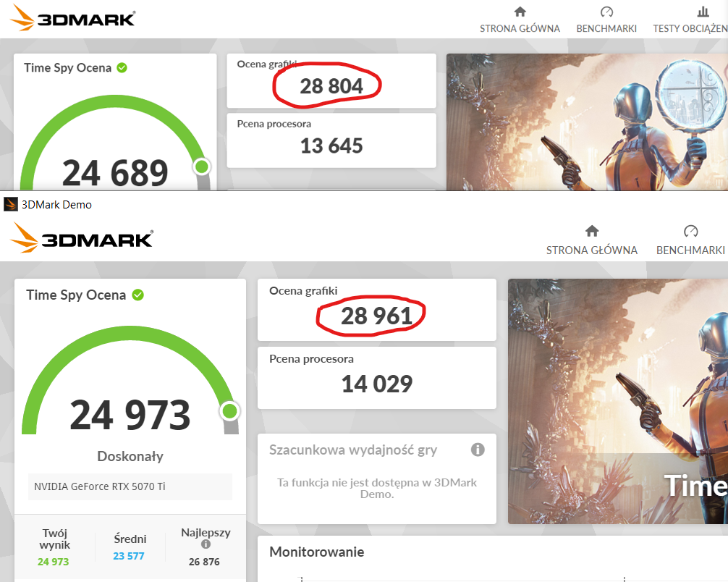
Task: Click the gauge indicator knob at 24 689
Action: pyautogui.click(x=201, y=166)
